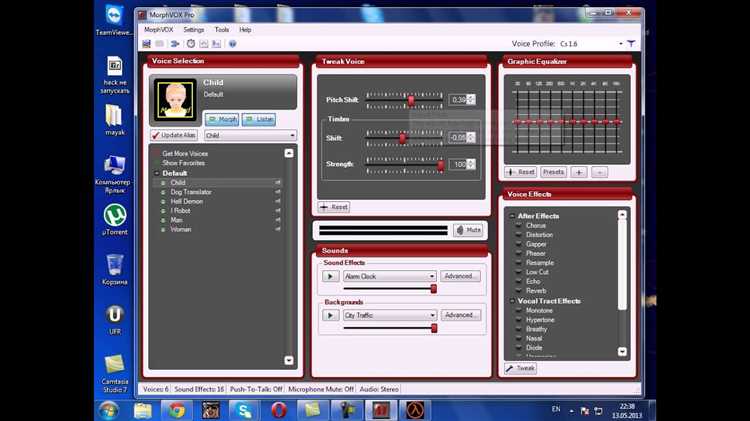Open the Half-Life icon in the taskbar
750x421 pixels.
tap(415, 410)
